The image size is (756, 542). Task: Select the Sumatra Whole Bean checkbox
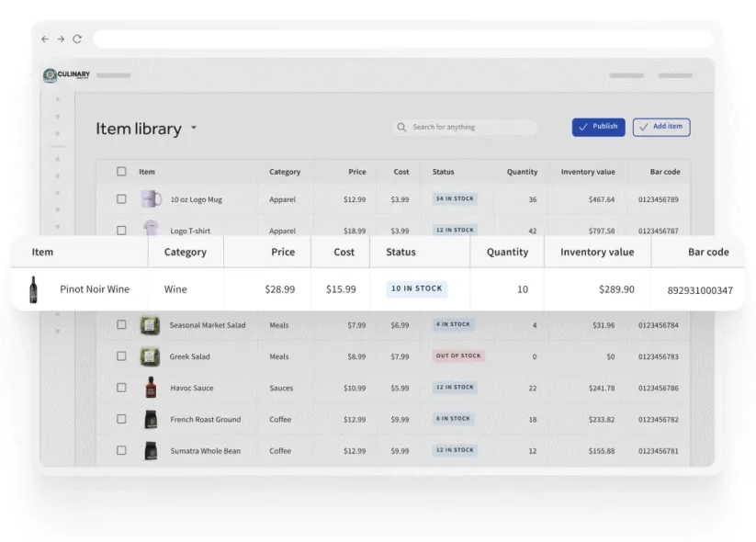121,451
